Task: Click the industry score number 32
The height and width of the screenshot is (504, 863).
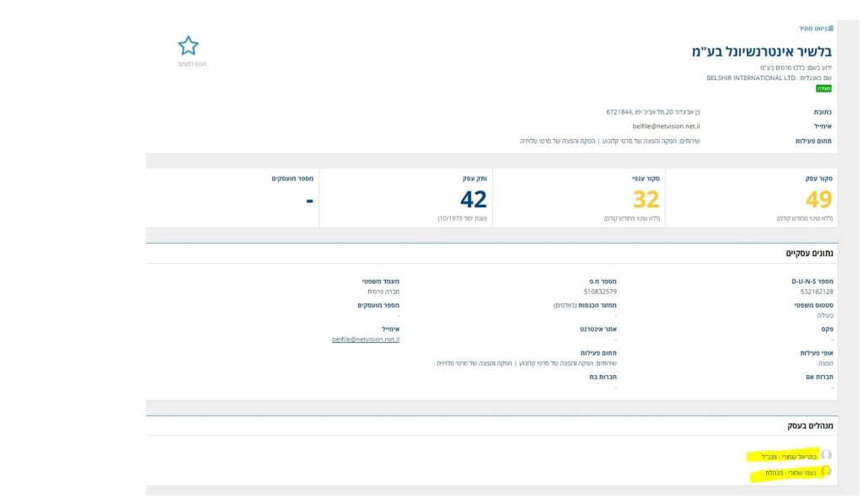Action: [646, 199]
